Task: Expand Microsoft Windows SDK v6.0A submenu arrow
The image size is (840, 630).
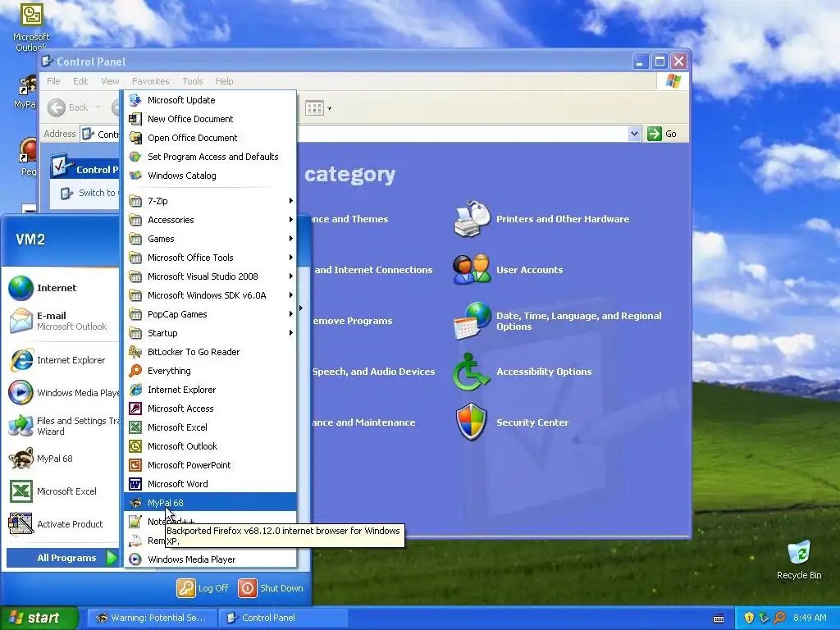Action: 291,295
